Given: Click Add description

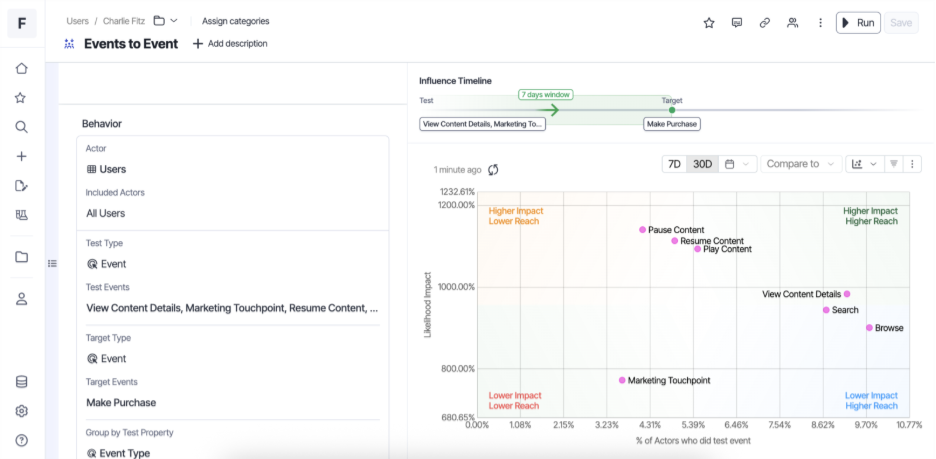Looking at the screenshot, I should [x=230, y=44].
